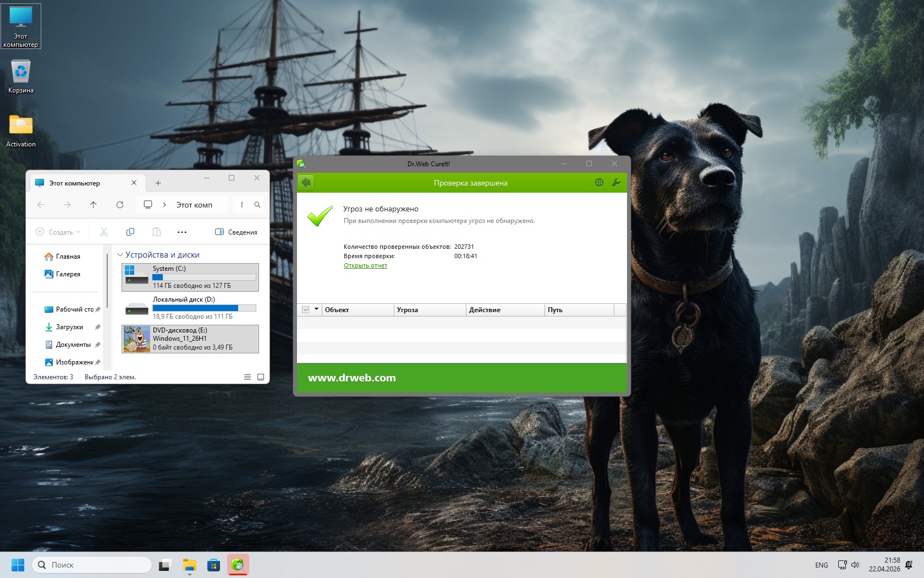
Task: Go up one folder level in Explorer
Action: pyautogui.click(x=94, y=205)
